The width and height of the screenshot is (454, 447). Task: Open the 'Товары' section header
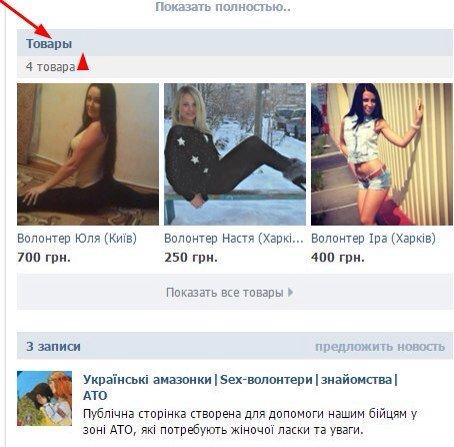(49, 43)
